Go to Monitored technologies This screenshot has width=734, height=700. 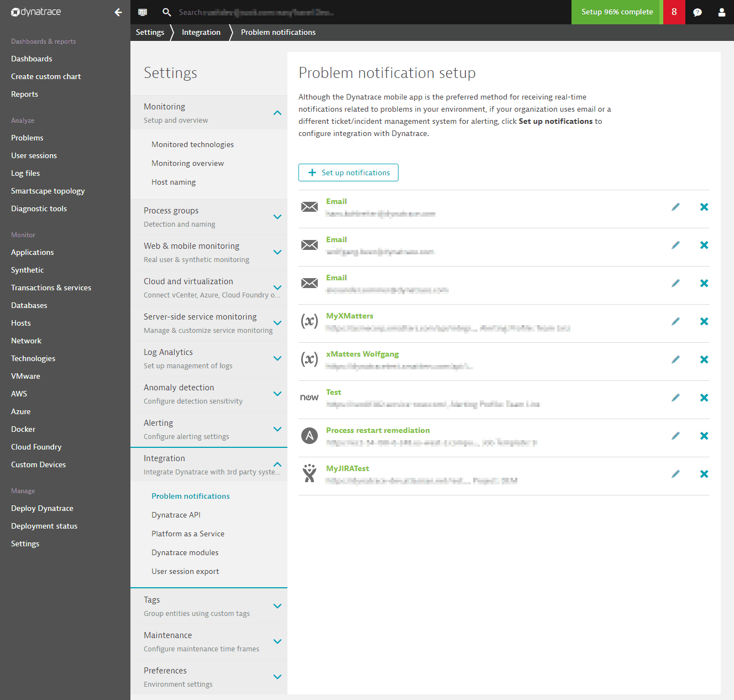[x=192, y=144]
